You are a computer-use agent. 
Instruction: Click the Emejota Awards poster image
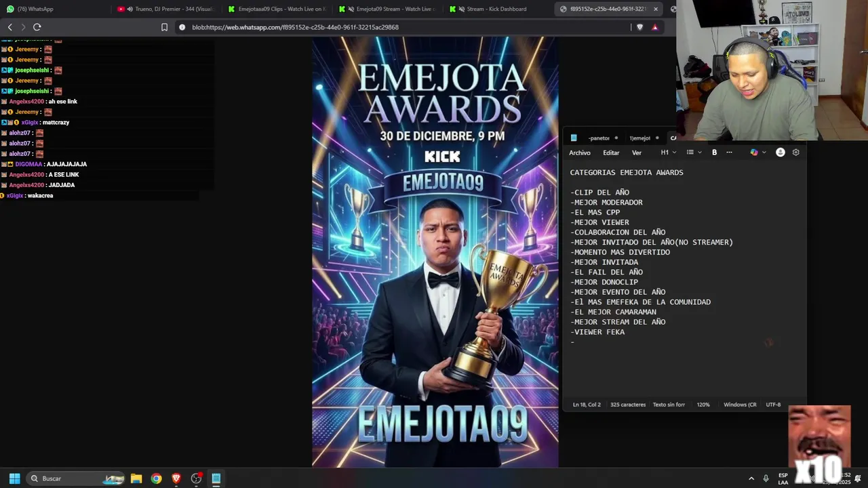point(435,251)
